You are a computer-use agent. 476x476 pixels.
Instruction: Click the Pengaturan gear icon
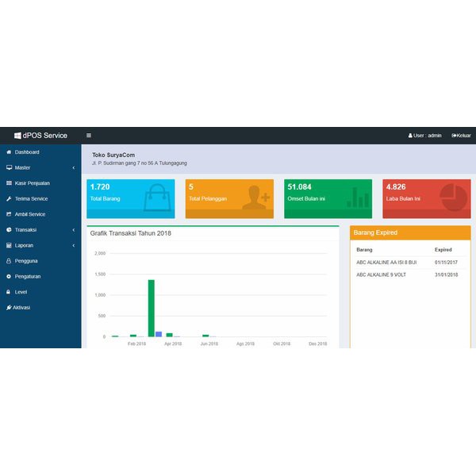[x=9, y=277]
